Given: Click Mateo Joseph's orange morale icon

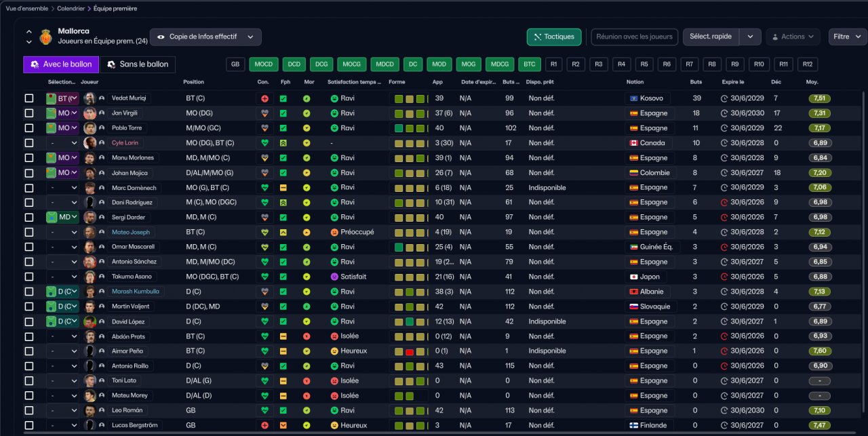Looking at the screenshot, I should [x=307, y=232].
